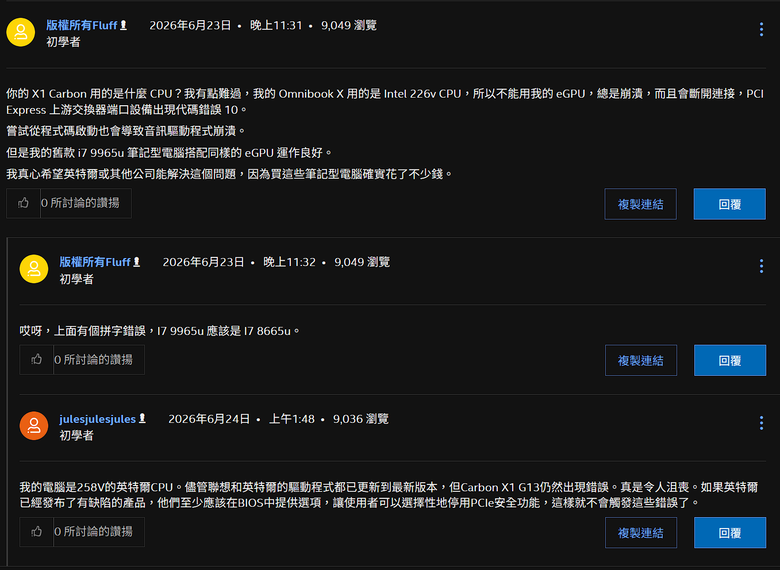The image size is (780, 570).
Task: Reply to the I7 8665u typo post
Action: [x=730, y=360]
